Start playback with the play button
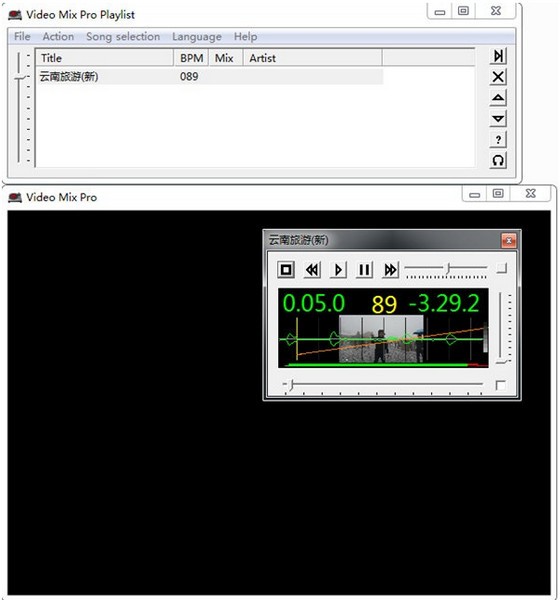The width and height of the screenshot is (560, 600). pos(338,270)
